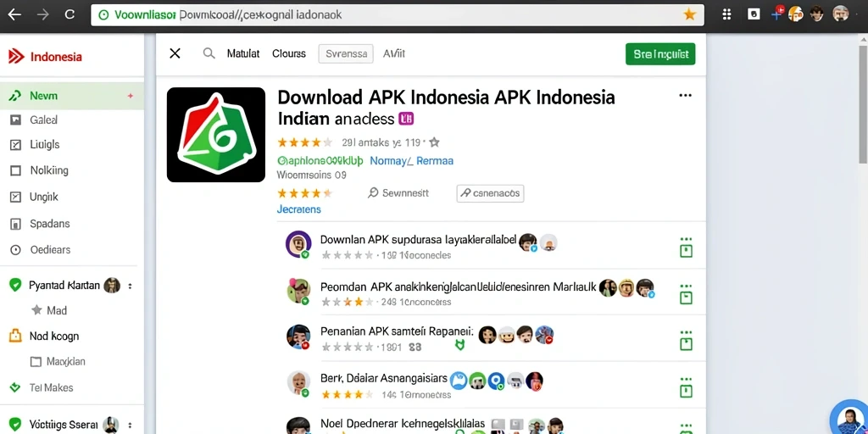
Task: Open the apps grid icon in browser toolbar
Action: pos(726,14)
